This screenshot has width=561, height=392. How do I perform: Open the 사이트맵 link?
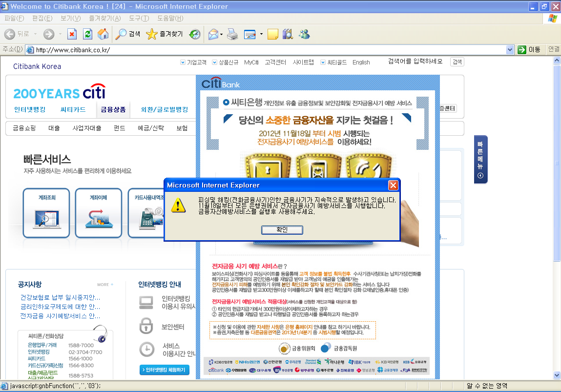(303, 62)
